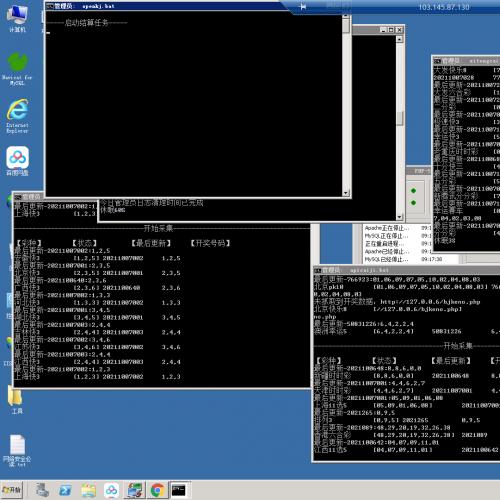
Task: Click the 休眠38 line in the right console
Action: coord(445,240)
